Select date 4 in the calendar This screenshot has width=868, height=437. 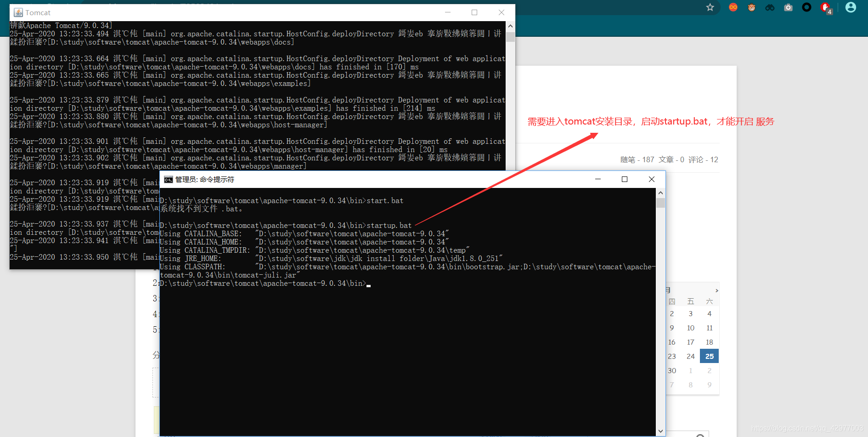[709, 313]
